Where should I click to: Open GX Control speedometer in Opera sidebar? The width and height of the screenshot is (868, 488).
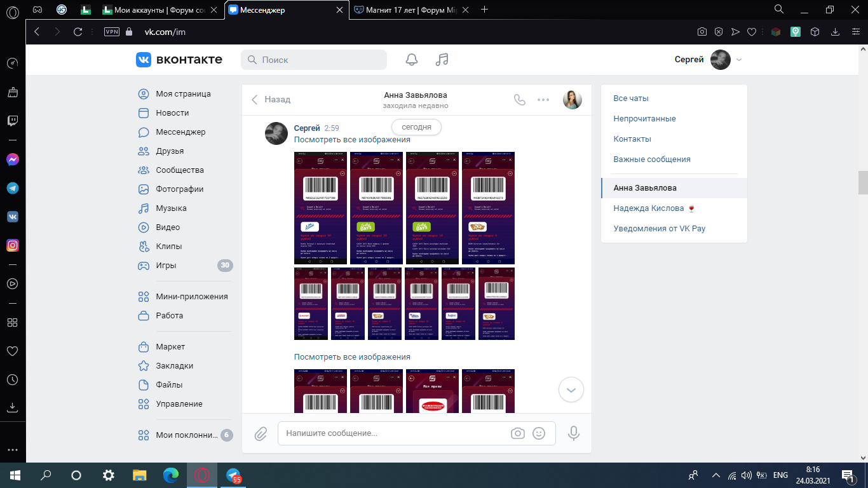(x=12, y=64)
